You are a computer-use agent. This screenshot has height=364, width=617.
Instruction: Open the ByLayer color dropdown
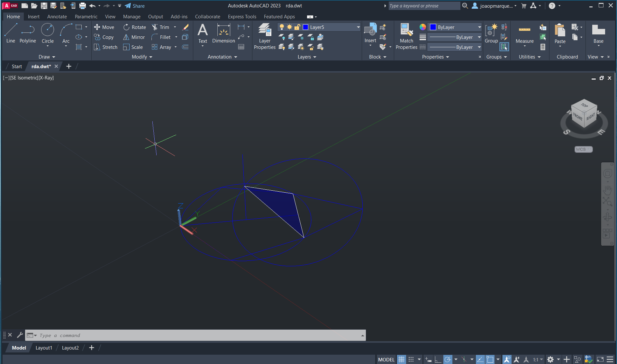(x=479, y=27)
